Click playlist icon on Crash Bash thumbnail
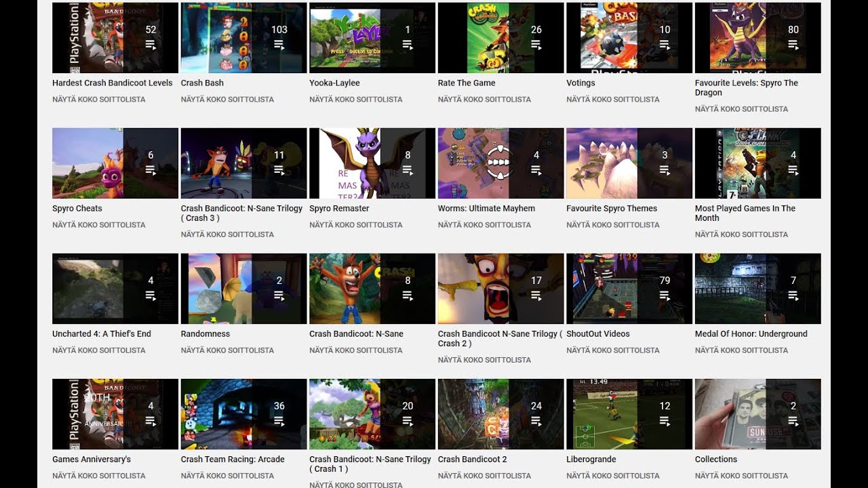The height and width of the screenshot is (488, 868). (279, 45)
